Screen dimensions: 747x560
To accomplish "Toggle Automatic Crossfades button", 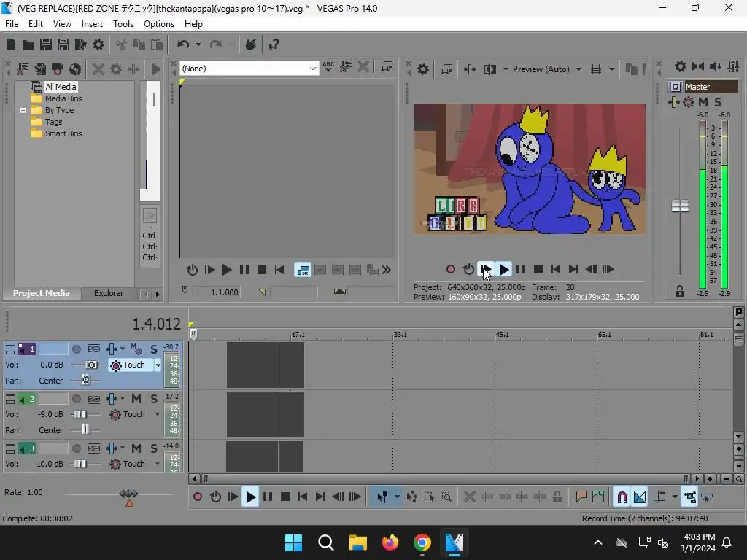I will (640, 497).
